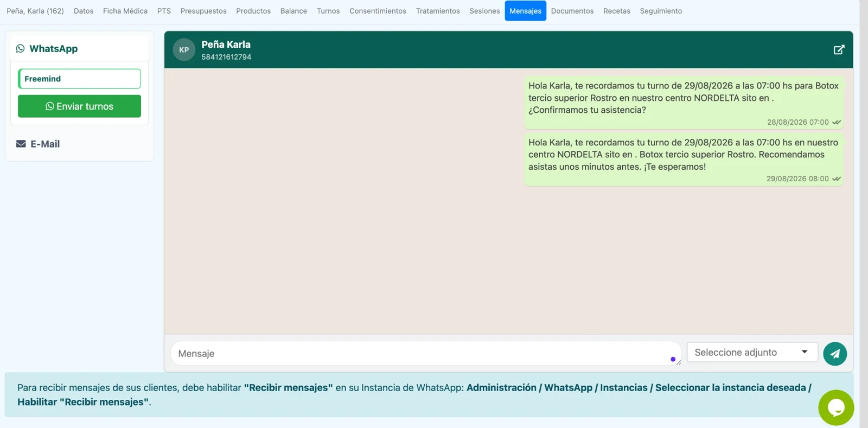Click double-check mark on 29/08/2026 message
868x428 pixels.
[837, 179]
